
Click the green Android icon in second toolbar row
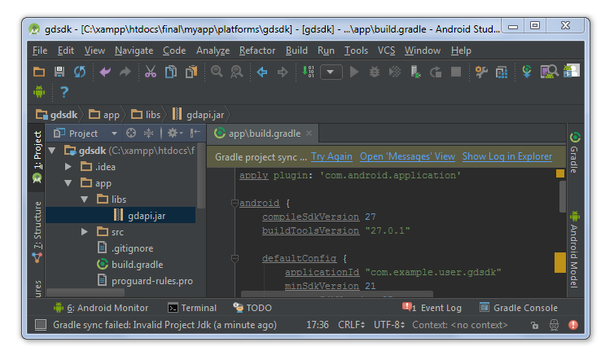pos(39,92)
